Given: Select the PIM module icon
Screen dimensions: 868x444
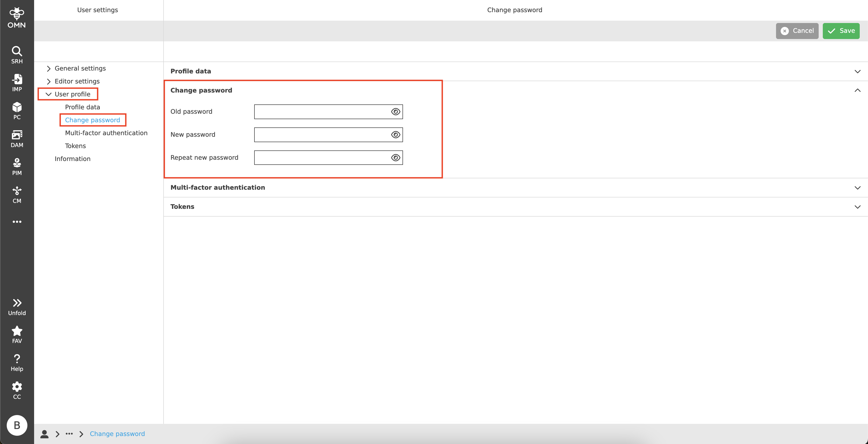Looking at the screenshot, I should [x=17, y=166].
